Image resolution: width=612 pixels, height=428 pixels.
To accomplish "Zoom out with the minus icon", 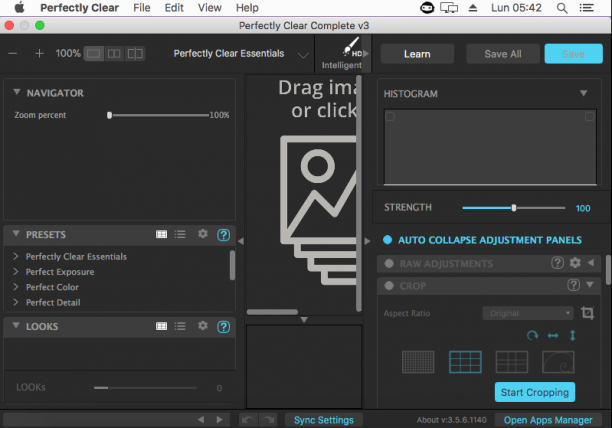I will point(12,53).
